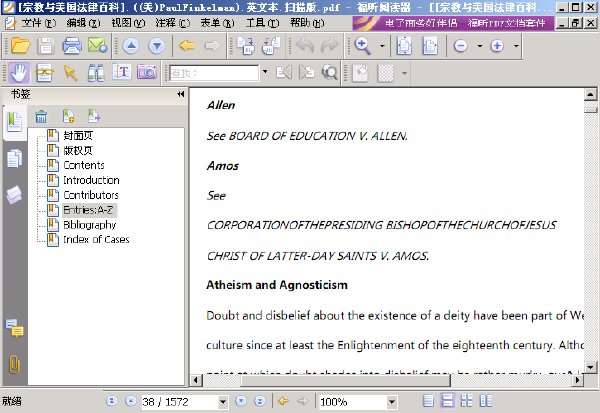600x413 pixels.
Task: Click the horizontal scrollbar right arrow
Action: click(577, 380)
